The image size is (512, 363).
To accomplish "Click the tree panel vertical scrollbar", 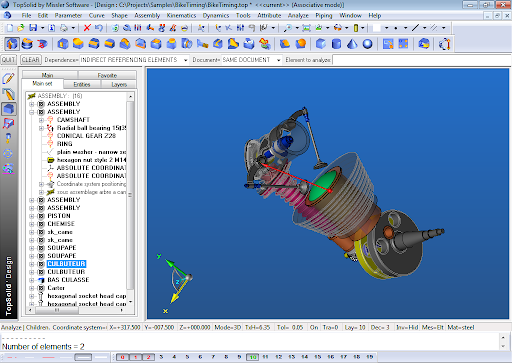I will tap(130, 198).
